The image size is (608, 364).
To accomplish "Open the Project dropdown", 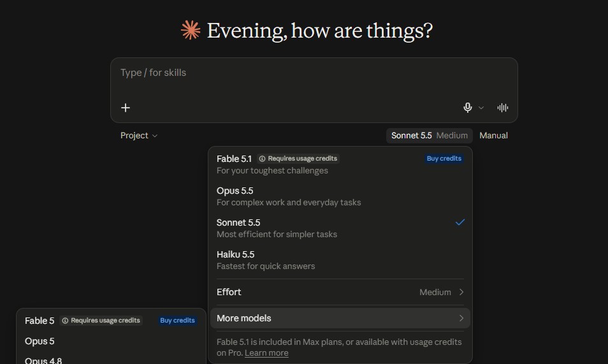I will [x=139, y=135].
